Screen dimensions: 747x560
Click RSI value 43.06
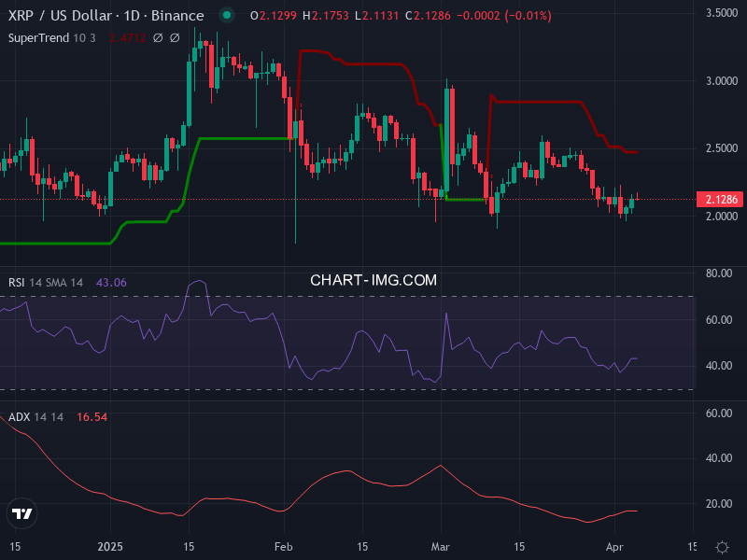click(x=111, y=283)
